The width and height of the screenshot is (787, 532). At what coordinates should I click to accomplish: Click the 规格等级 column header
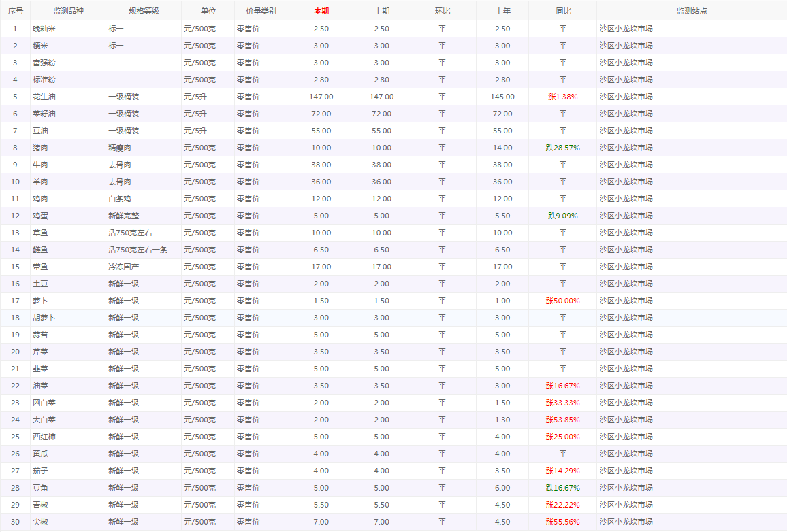pos(144,11)
